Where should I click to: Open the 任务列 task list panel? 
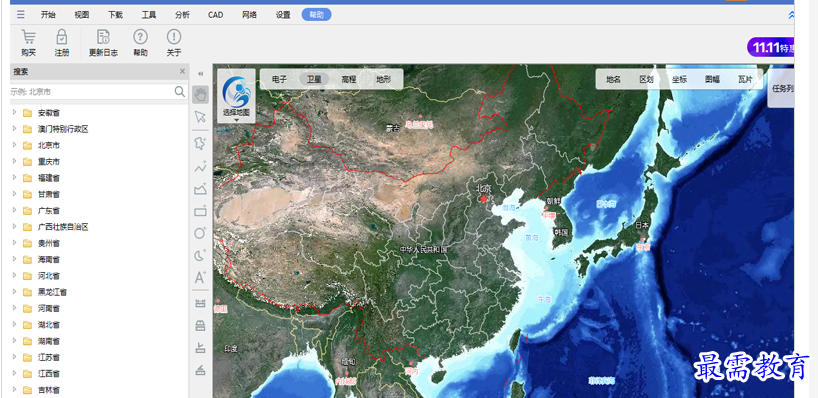(781, 89)
